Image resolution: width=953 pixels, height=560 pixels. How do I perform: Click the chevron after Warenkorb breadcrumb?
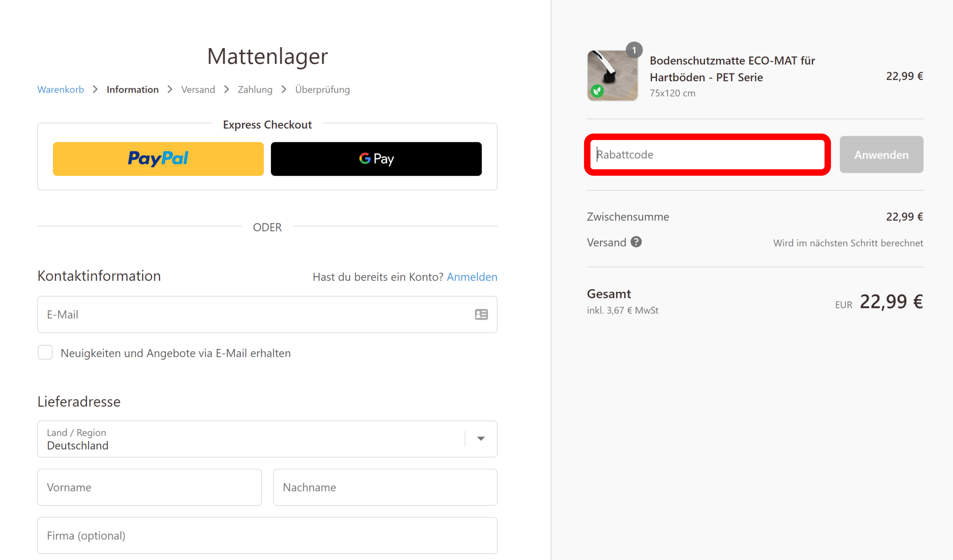[x=95, y=89]
